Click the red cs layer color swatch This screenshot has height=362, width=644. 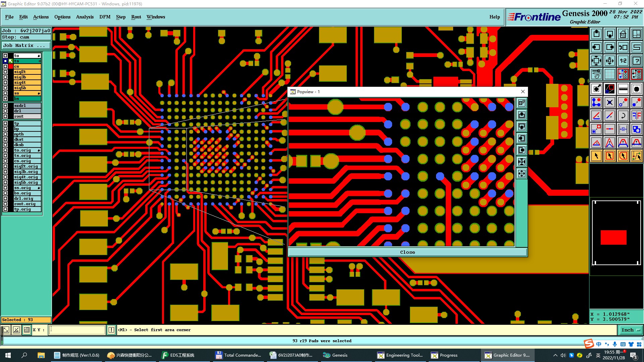11,66
